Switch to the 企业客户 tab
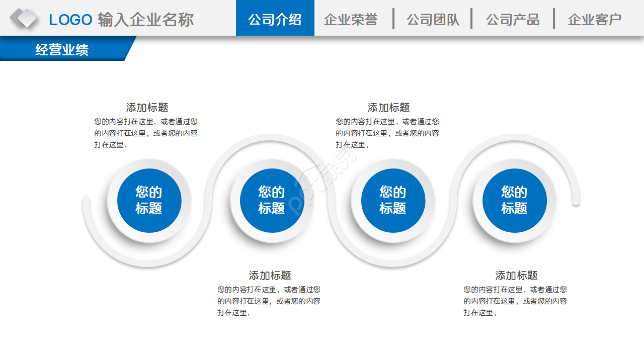The image size is (644, 362). click(594, 20)
